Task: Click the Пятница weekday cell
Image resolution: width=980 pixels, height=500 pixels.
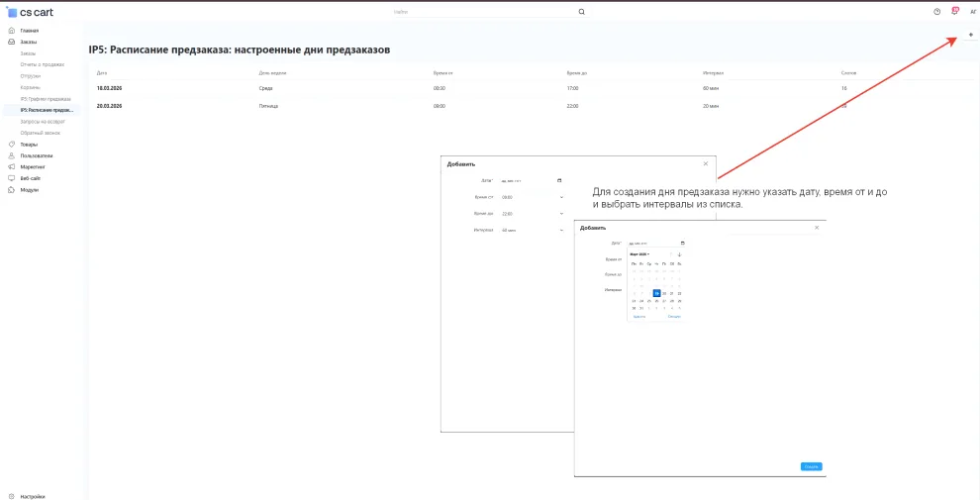Action: click(268, 106)
